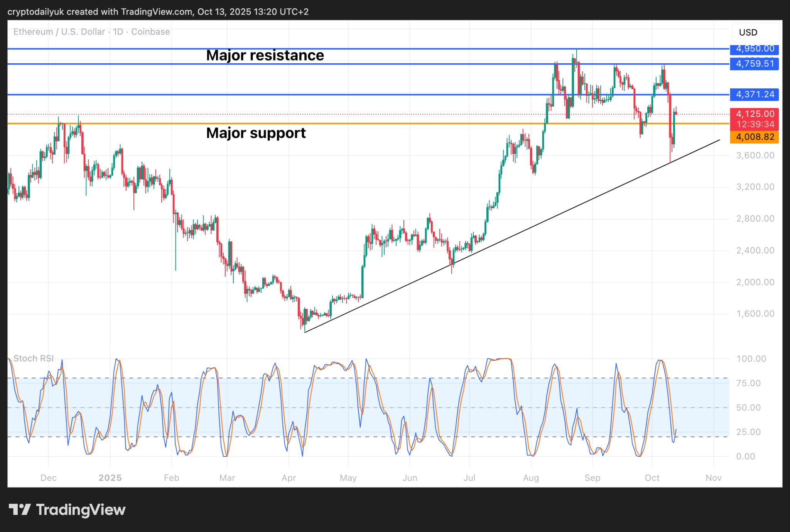Click the Jul label on time axis
790x532 pixels.
[469, 478]
